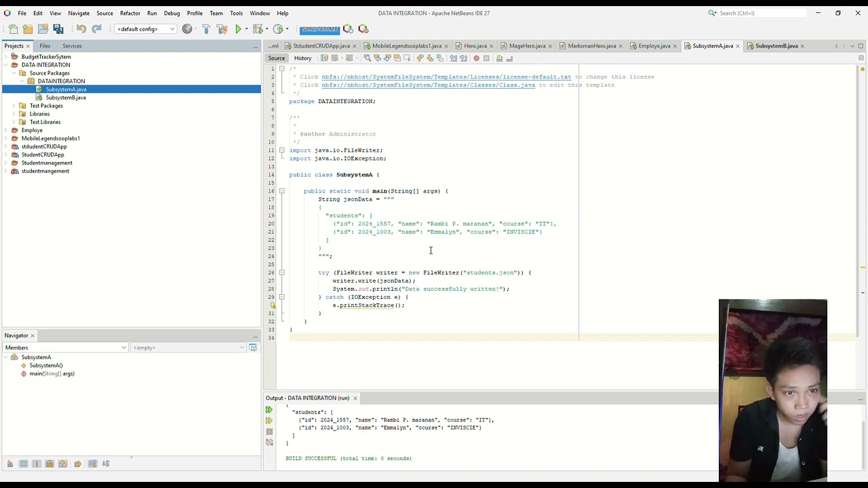Open the dropdown arrow next to Profile Project
The width and height of the screenshot is (868, 488).
pos(286,29)
